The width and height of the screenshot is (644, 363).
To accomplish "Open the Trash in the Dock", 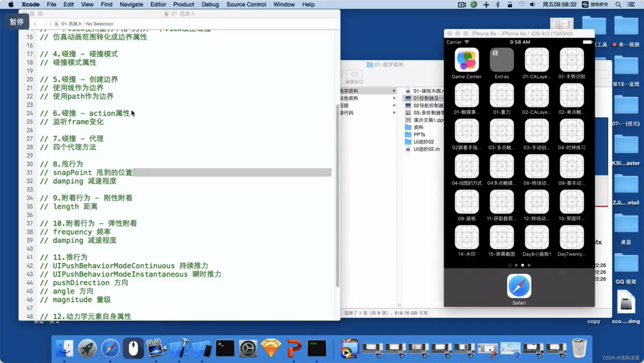I will [579, 348].
